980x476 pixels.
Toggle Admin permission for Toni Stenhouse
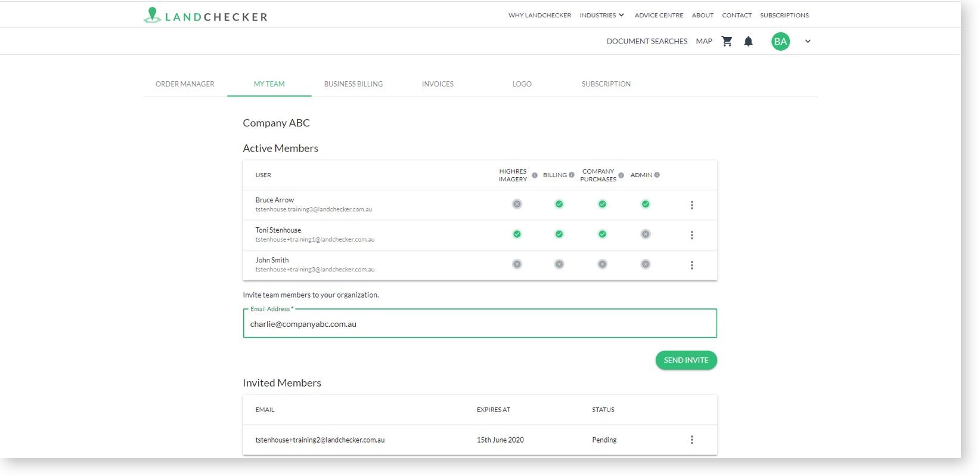click(x=646, y=234)
